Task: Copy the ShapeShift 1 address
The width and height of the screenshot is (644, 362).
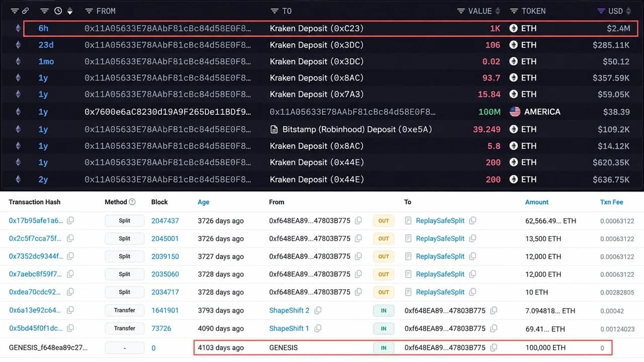Action: click(317, 328)
